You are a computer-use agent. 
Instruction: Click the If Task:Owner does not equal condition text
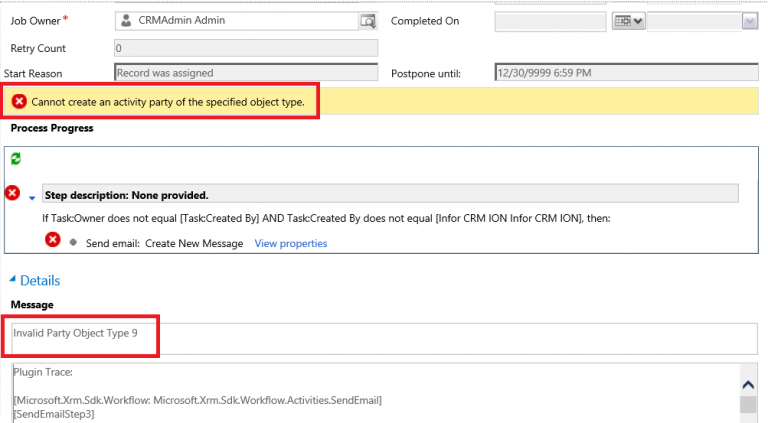pos(326,218)
